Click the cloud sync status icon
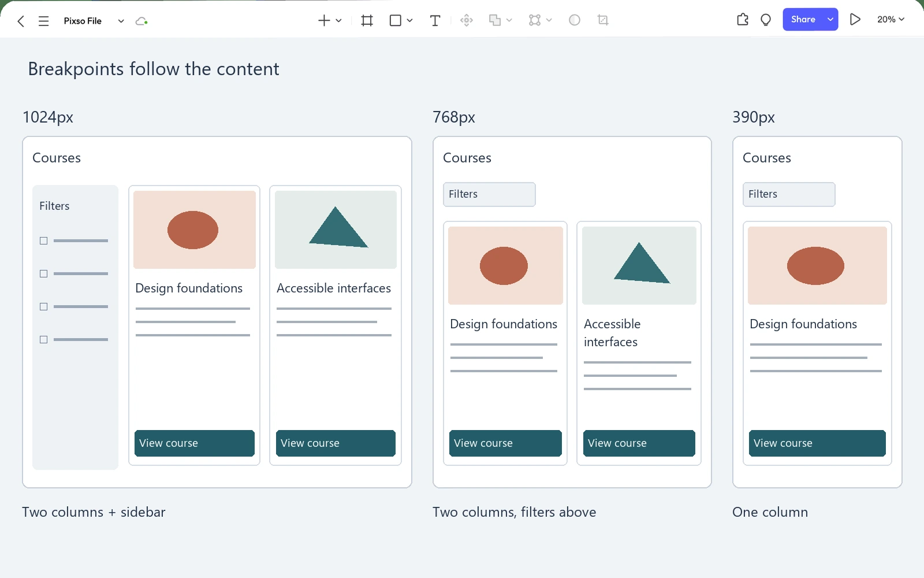This screenshot has height=578, width=924. pyautogui.click(x=141, y=21)
